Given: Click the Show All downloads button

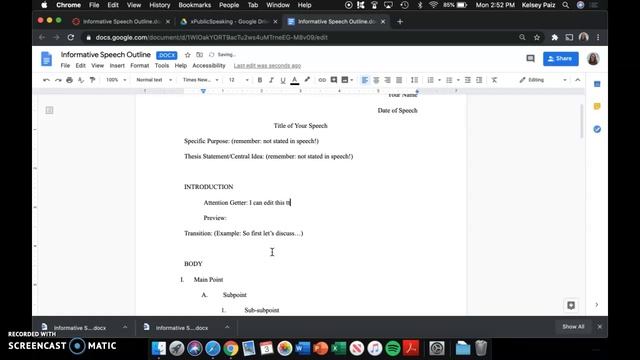Looking at the screenshot, I should point(573,327).
